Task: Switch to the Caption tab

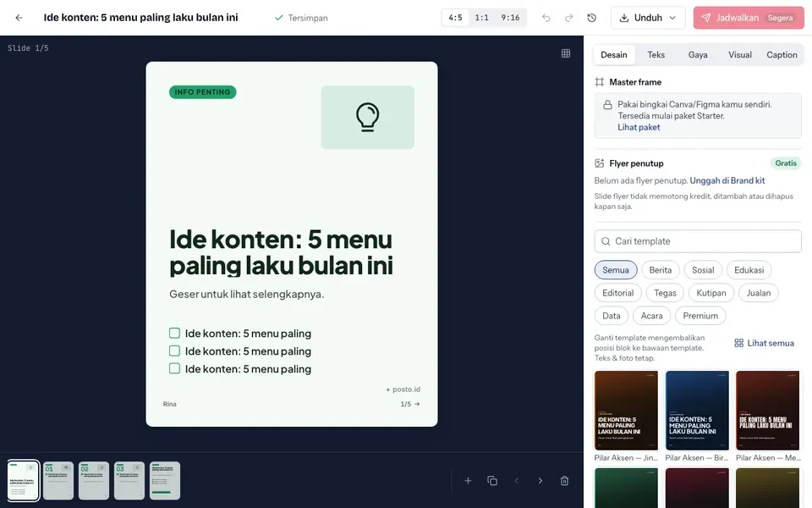Action: coord(782,55)
